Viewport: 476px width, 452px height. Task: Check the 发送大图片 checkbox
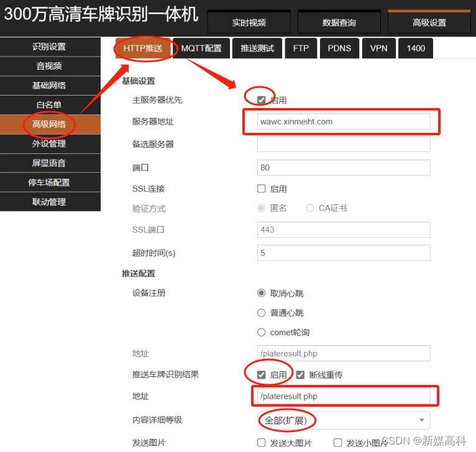click(262, 443)
